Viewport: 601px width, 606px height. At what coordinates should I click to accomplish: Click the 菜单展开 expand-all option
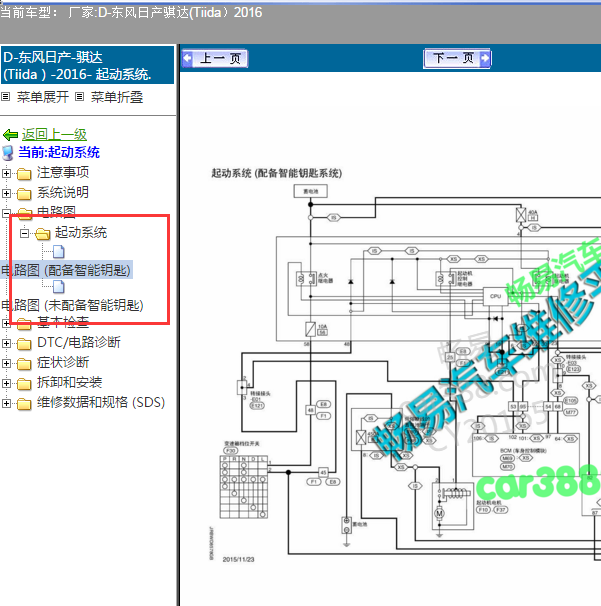43,97
